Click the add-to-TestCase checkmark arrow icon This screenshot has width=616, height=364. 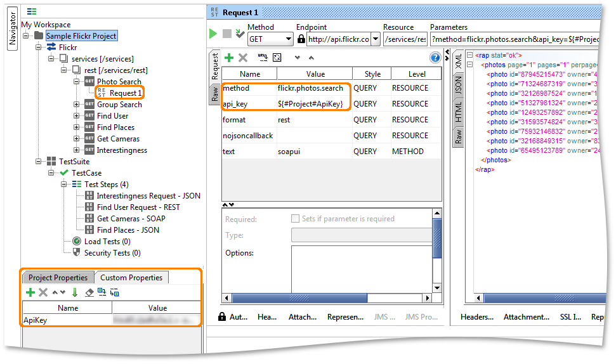[x=240, y=34]
